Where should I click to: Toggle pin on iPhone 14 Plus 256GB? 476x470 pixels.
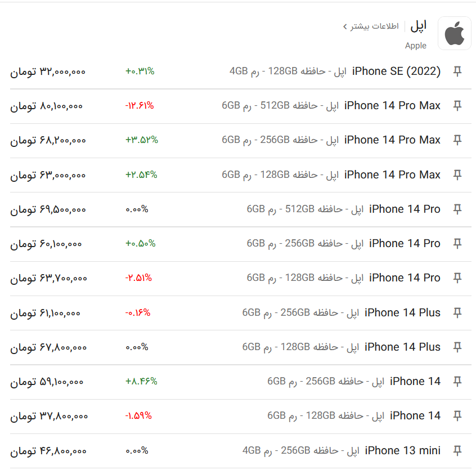click(x=457, y=313)
